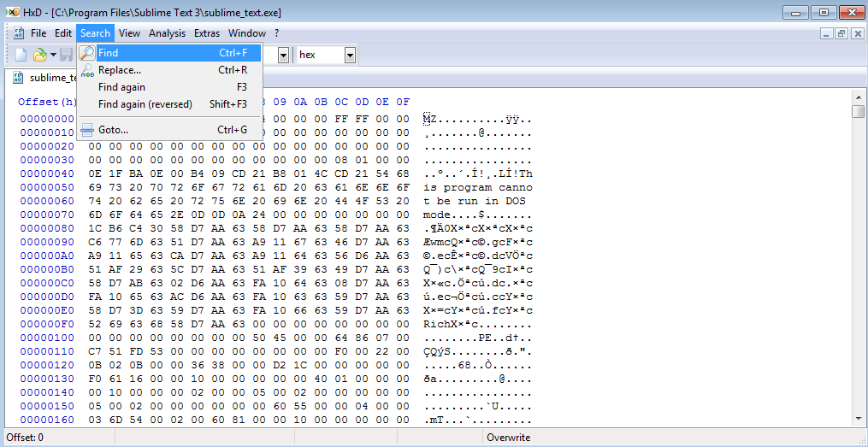Click the Open file folder icon
Screen dimensions: 868x447
tap(40, 55)
